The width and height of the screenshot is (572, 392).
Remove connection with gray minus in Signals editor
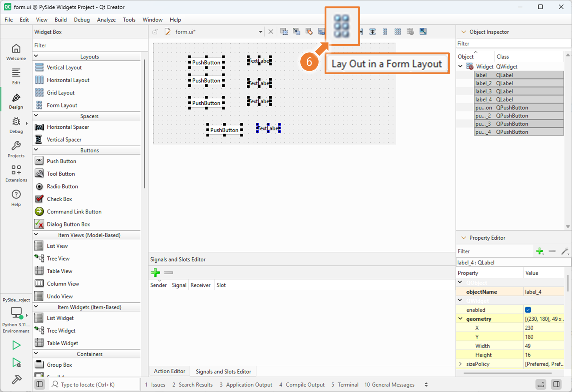[x=168, y=272]
